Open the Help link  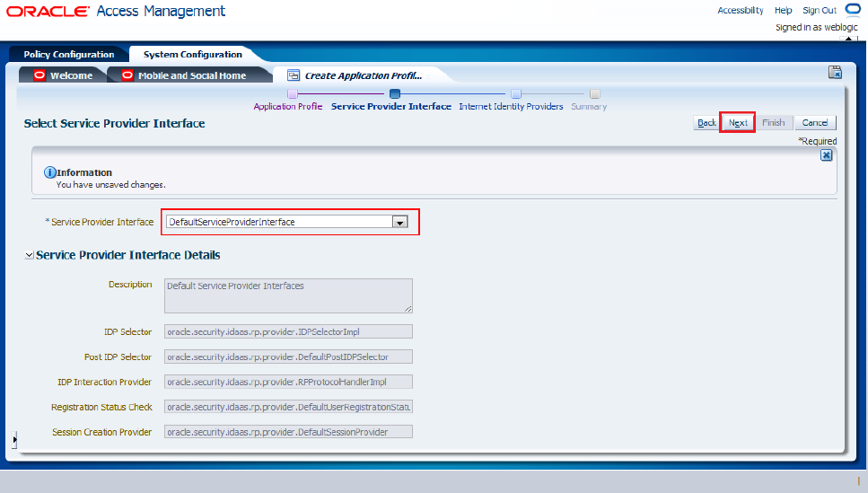(783, 10)
